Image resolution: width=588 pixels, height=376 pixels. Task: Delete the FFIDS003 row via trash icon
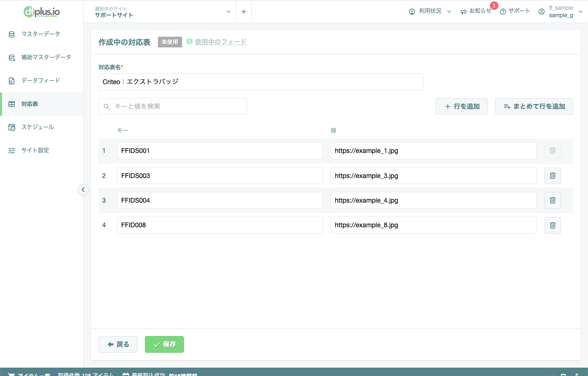point(553,176)
